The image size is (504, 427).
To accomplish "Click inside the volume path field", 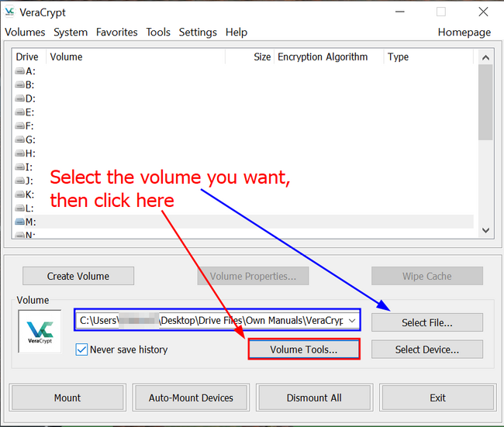I will point(212,320).
